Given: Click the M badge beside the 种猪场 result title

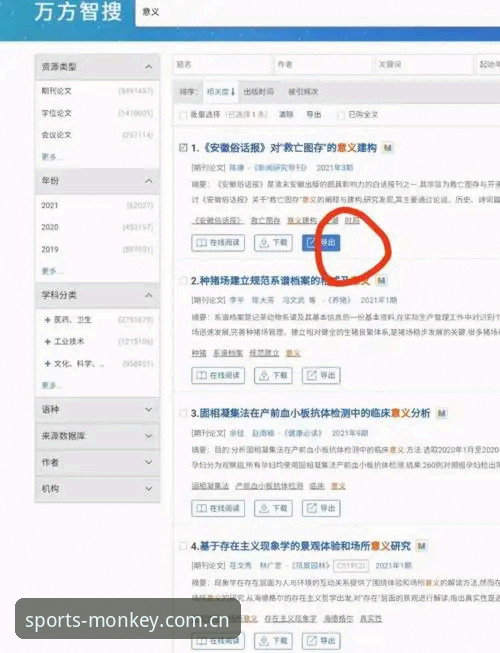Looking at the screenshot, I should pos(381,281).
